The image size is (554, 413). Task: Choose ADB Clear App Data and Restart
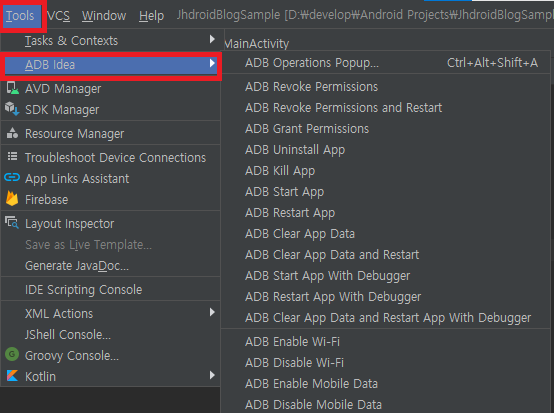coord(385,254)
